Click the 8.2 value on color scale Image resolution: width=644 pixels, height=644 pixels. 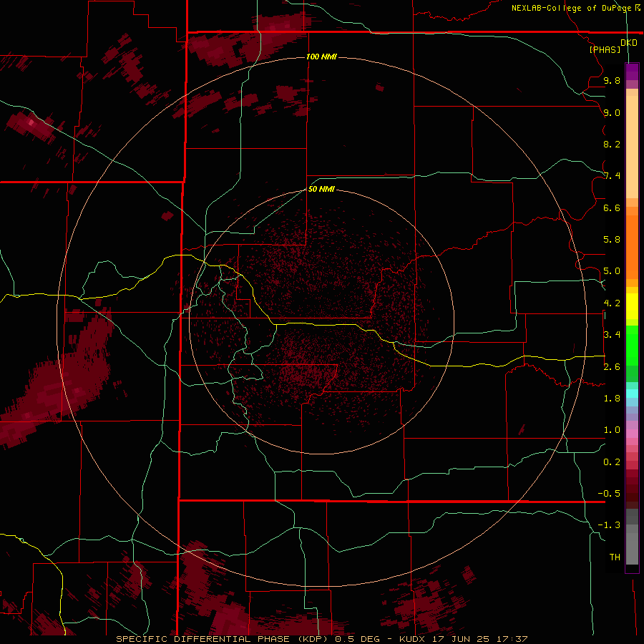coord(612,144)
